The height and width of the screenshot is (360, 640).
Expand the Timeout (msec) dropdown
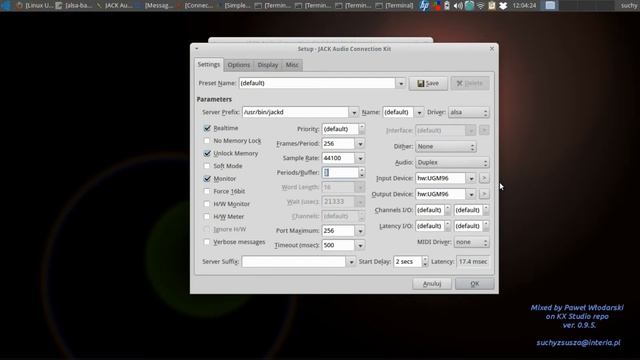coord(360,245)
